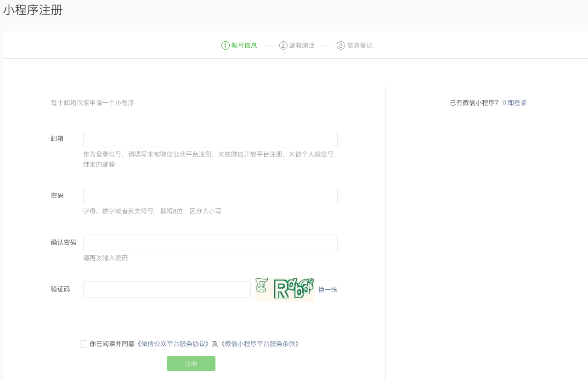Select step 2 邮箱激活
588x381 pixels.
[x=297, y=45]
